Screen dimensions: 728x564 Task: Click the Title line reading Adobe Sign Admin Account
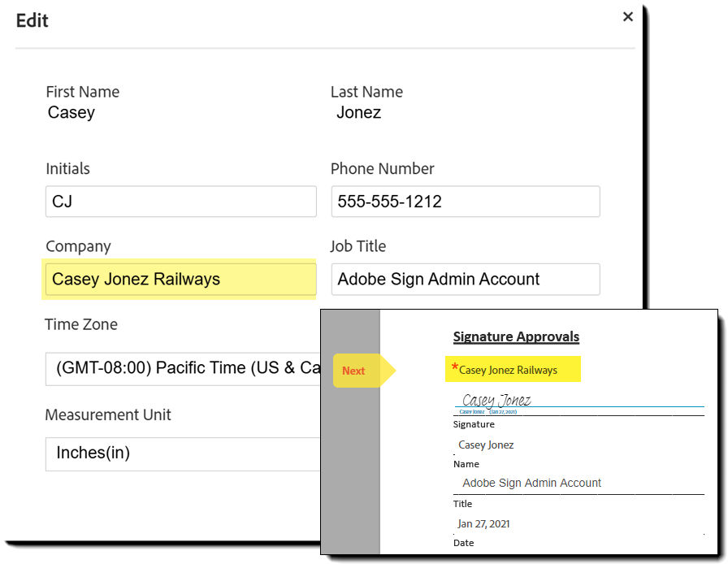[531, 483]
